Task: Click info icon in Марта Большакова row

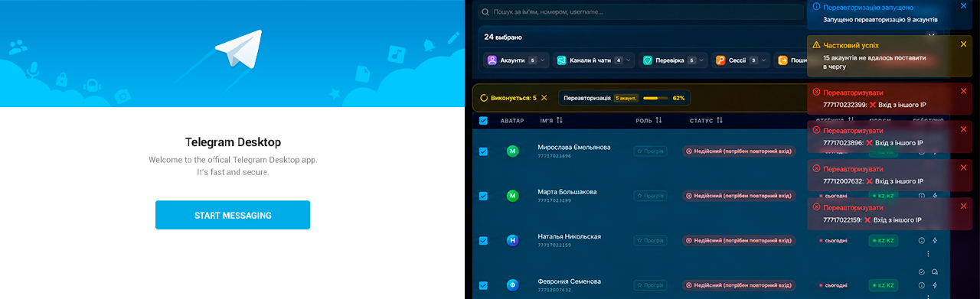Action: (922, 196)
